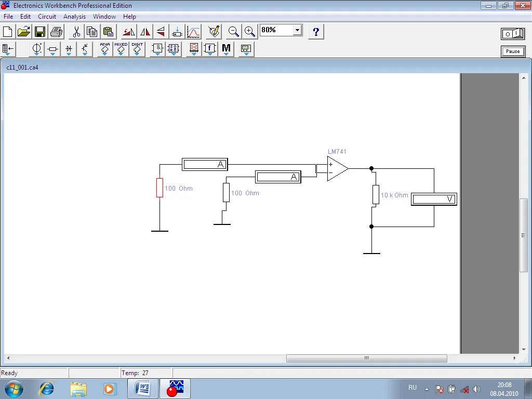The image size is (532, 399).
Task: Click the RU language indicator
Action: coord(412,388)
